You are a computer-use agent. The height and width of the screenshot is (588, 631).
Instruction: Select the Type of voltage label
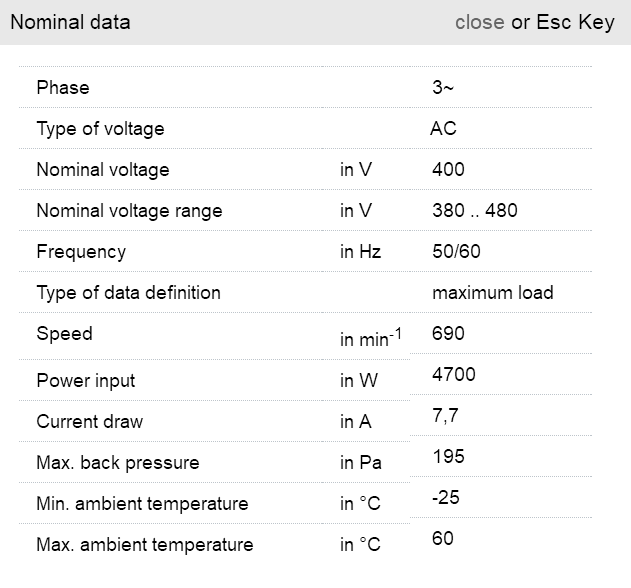point(100,129)
